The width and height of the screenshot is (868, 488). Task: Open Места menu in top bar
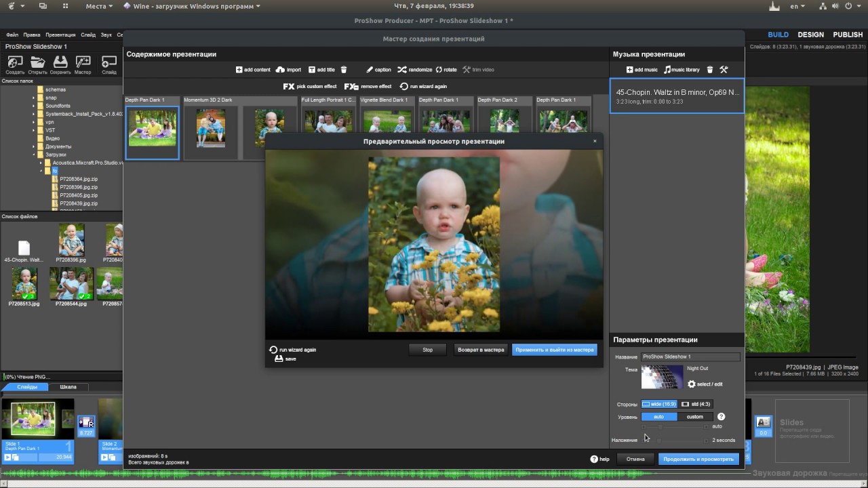(100, 6)
